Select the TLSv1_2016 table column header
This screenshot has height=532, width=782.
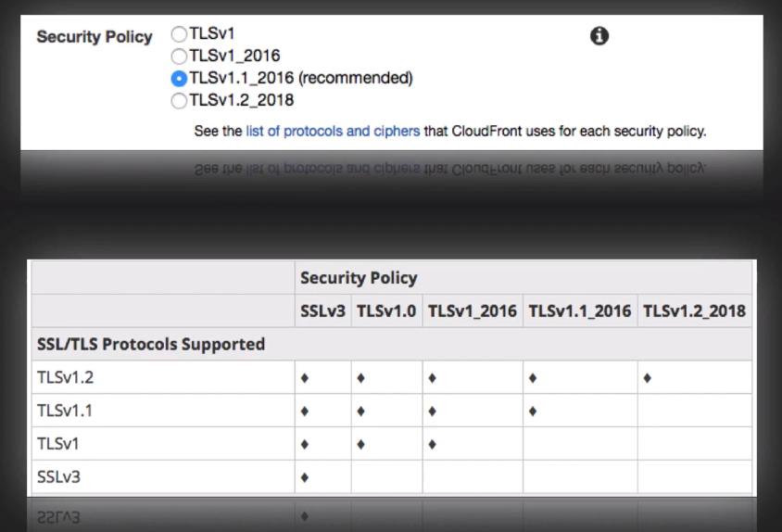pyautogui.click(x=472, y=310)
